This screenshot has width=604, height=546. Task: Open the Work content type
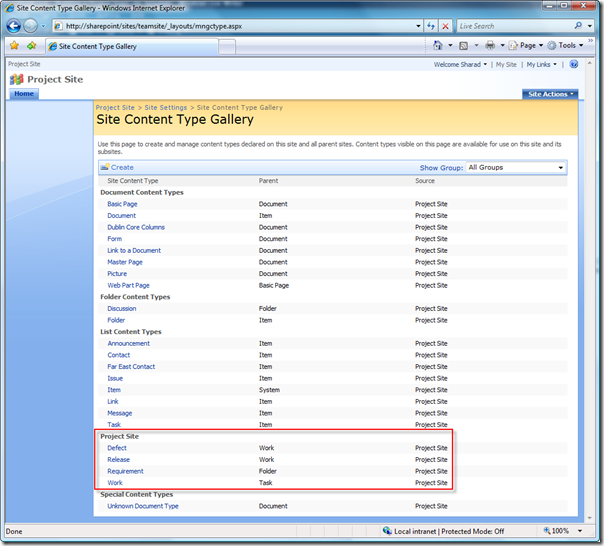point(115,482)
